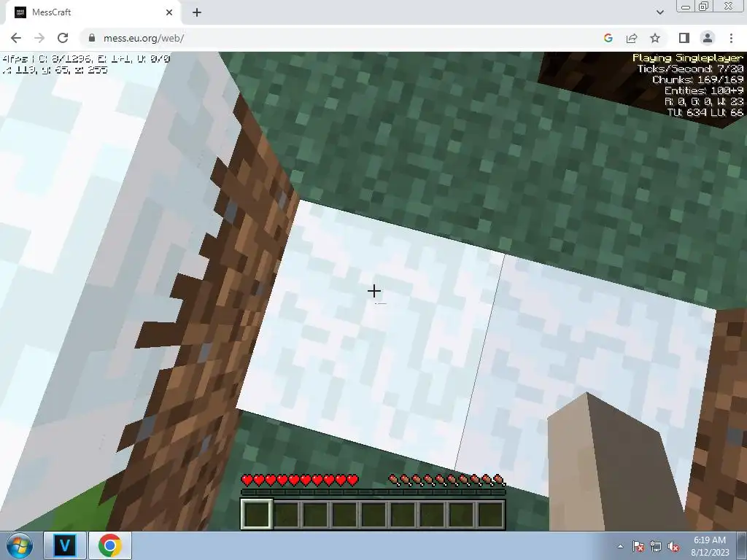This screenshot has height=560, width=747.
Task: Open the Action Center flag icon
Action: point(638,546)
